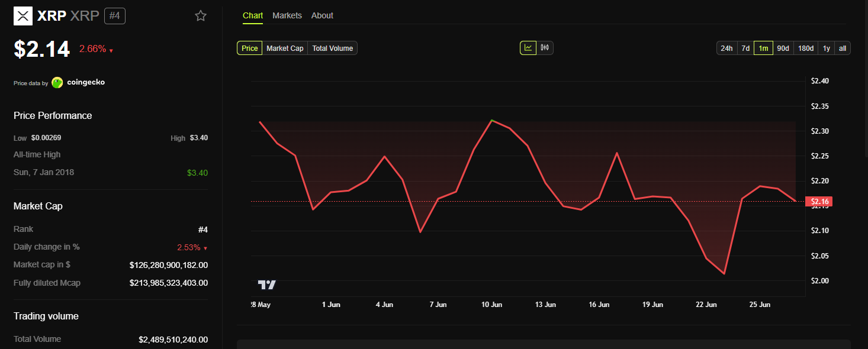This screenshot has height=349, width=868.
Task: Select the Total Volume chart toggle
Action: pyautogui.click(x=333, y=49)
